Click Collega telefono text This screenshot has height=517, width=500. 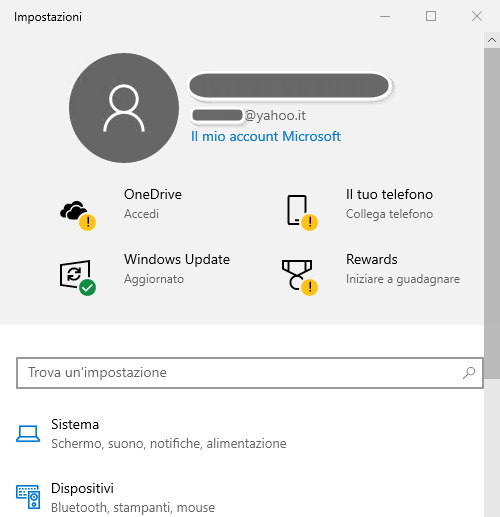pyautogui.click(x=389, y=214)
